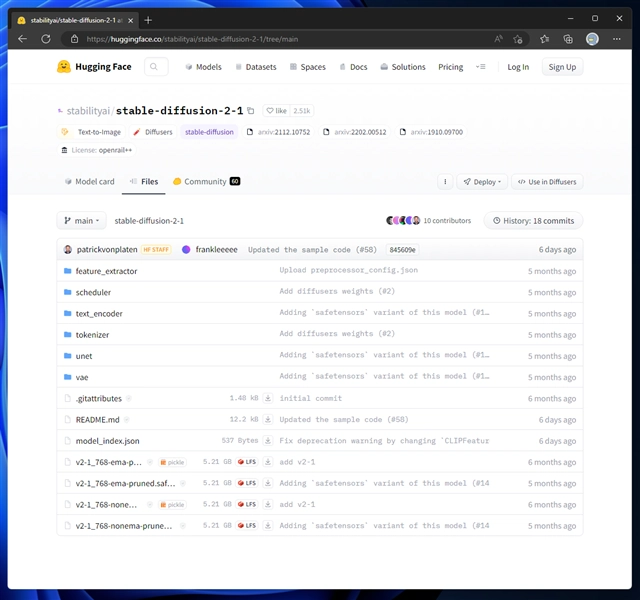
Task: Open the patrickvonplaten user profile
Action: pyautogui.click(x=107, y=249)
